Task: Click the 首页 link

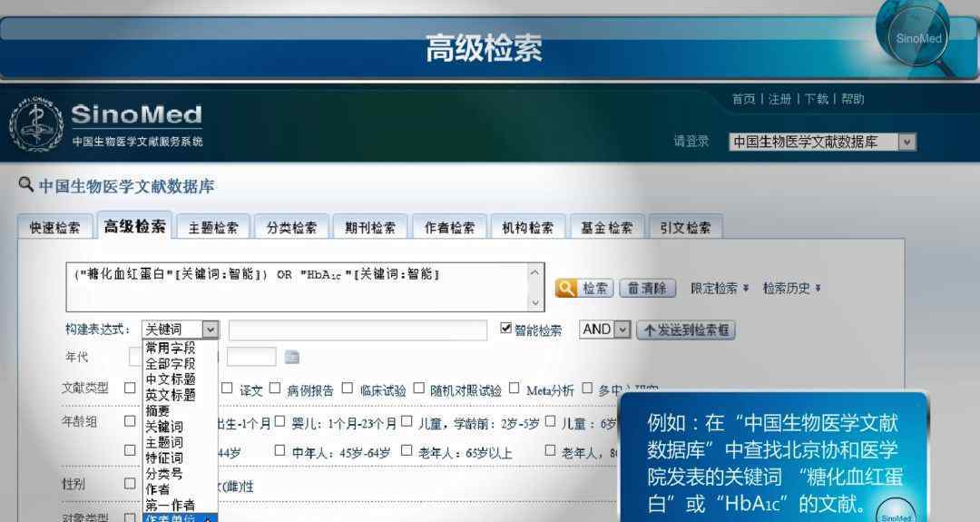Action: point(744,99)
